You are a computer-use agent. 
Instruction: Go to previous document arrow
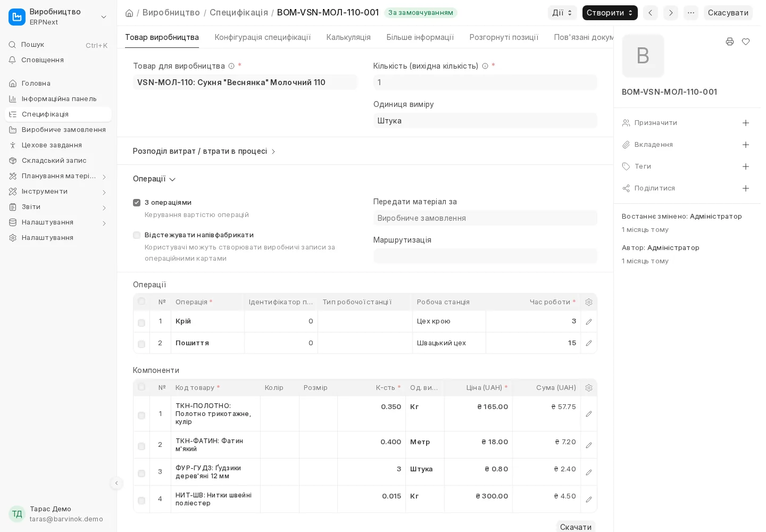651,13
